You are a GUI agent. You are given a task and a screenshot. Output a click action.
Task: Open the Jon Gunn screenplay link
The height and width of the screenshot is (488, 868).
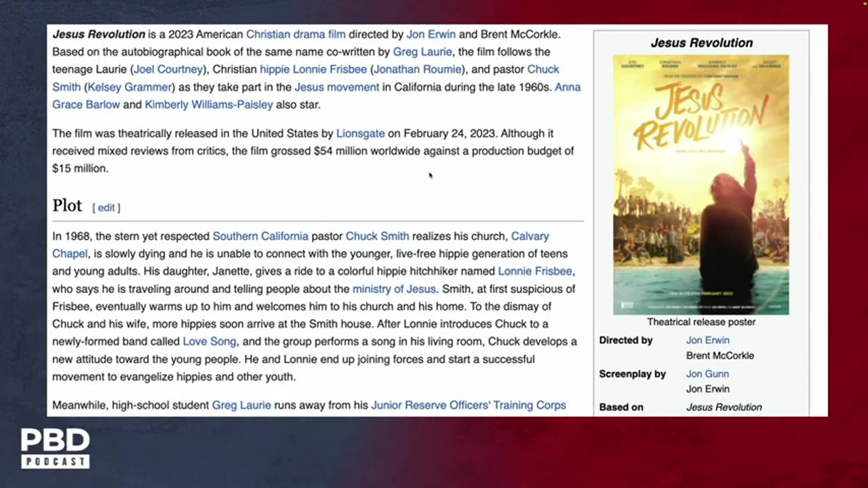coord(707,374)
